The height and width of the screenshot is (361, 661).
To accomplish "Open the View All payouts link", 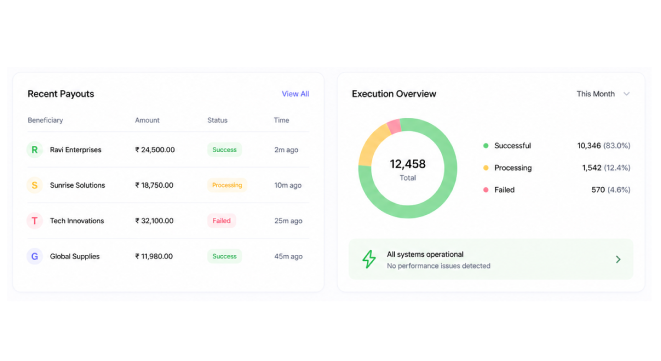I will 295,94.
